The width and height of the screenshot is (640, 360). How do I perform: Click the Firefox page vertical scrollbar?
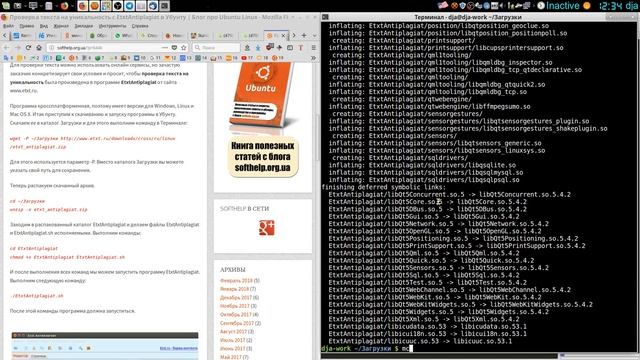click(317, 139)
